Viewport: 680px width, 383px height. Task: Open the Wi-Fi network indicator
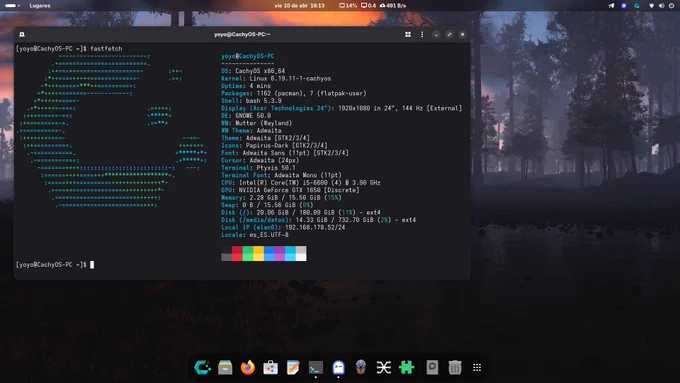tap(651, 6)
